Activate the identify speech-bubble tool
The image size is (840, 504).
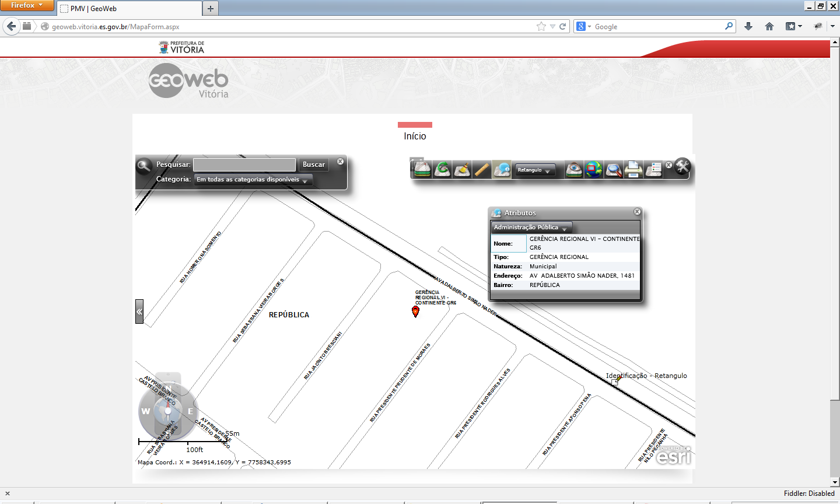pos(502,169)
